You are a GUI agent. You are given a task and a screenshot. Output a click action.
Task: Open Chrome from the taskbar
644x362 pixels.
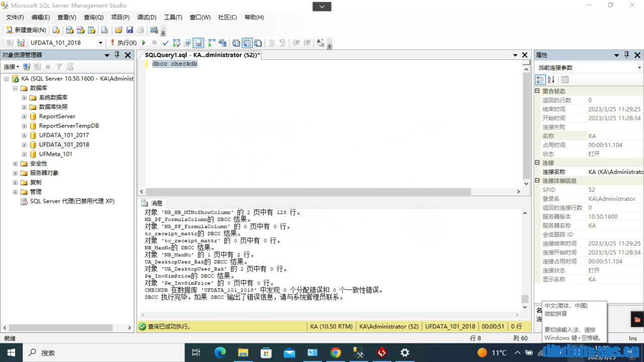pos(336,353)
